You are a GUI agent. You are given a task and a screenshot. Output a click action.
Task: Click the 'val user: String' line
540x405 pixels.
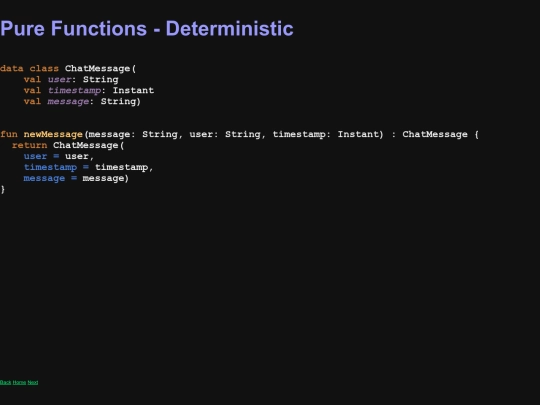pyautogui.click(x=71, y=80)
